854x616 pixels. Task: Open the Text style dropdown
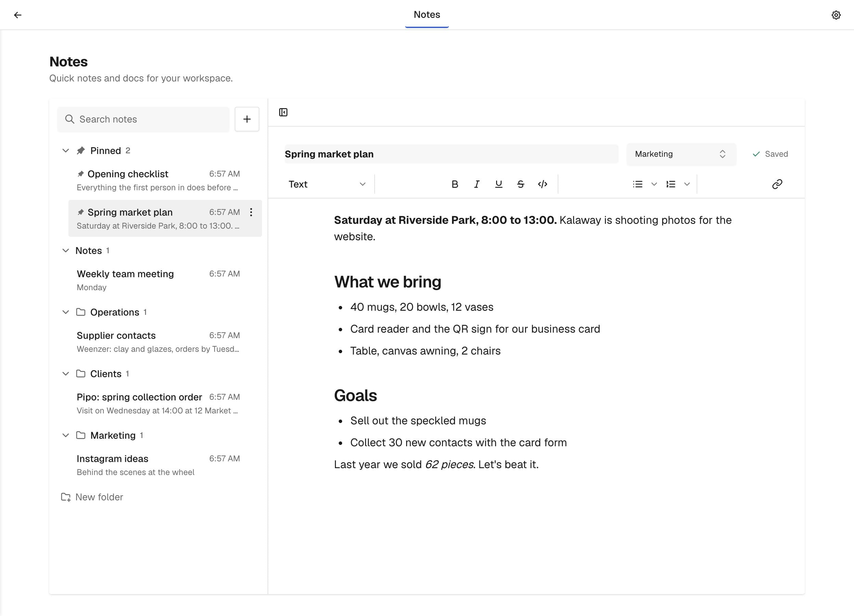click(327, 184)
